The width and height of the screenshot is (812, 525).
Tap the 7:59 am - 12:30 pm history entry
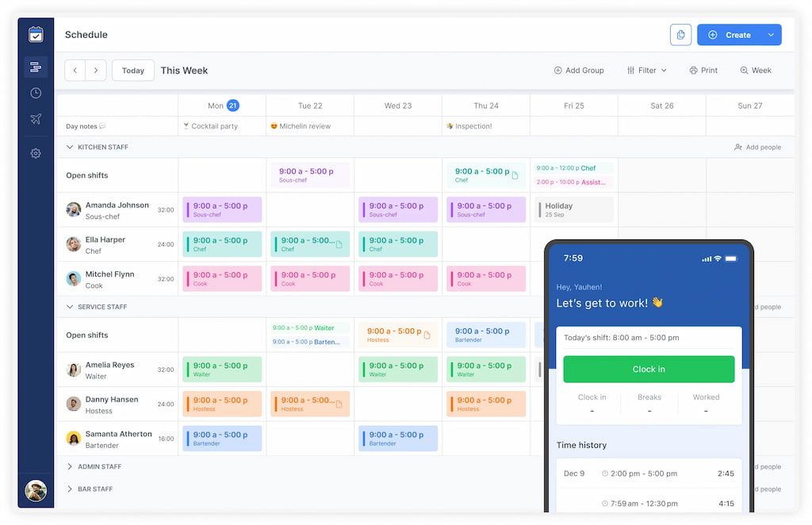coord(649,504)
